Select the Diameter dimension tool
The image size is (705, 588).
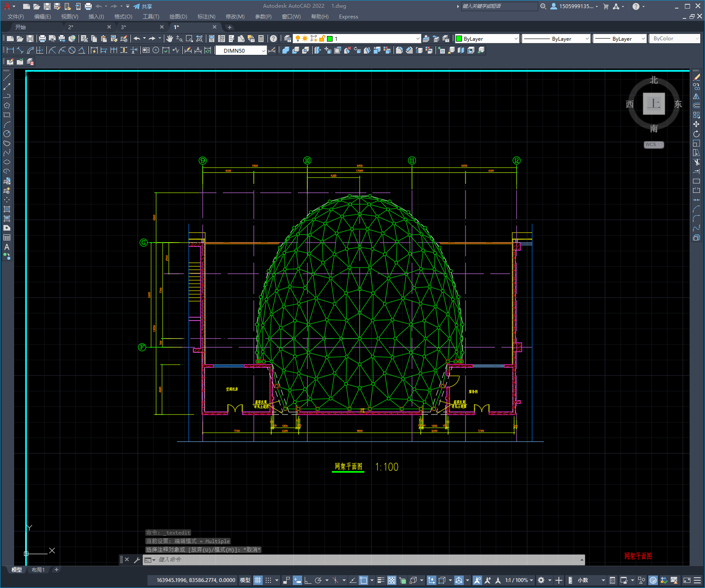(x=72, y=50)
